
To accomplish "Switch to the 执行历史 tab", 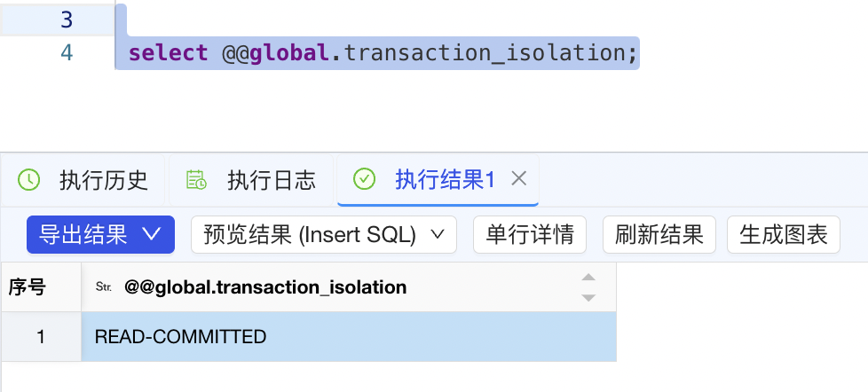I will tap(103, 180).
